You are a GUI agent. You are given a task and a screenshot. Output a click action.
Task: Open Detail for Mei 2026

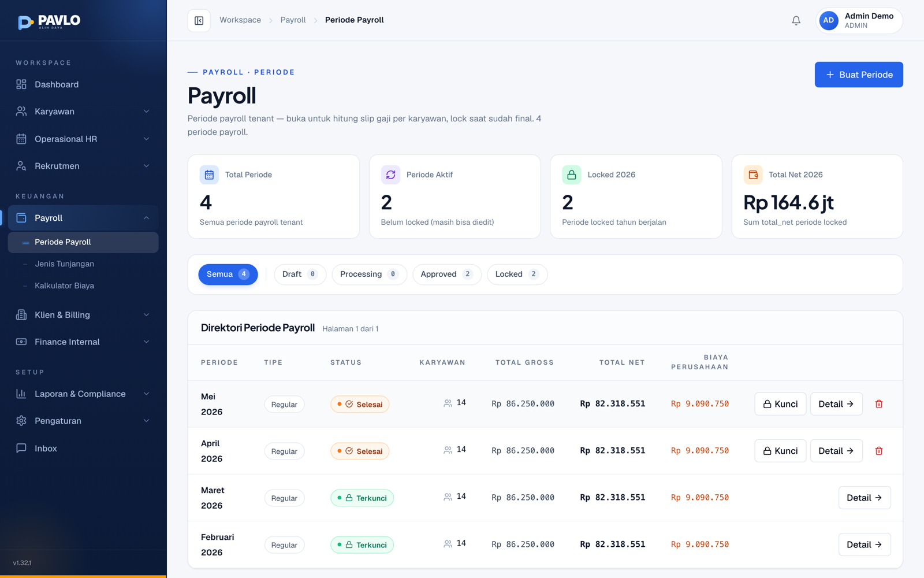click(x=836, y=404)
